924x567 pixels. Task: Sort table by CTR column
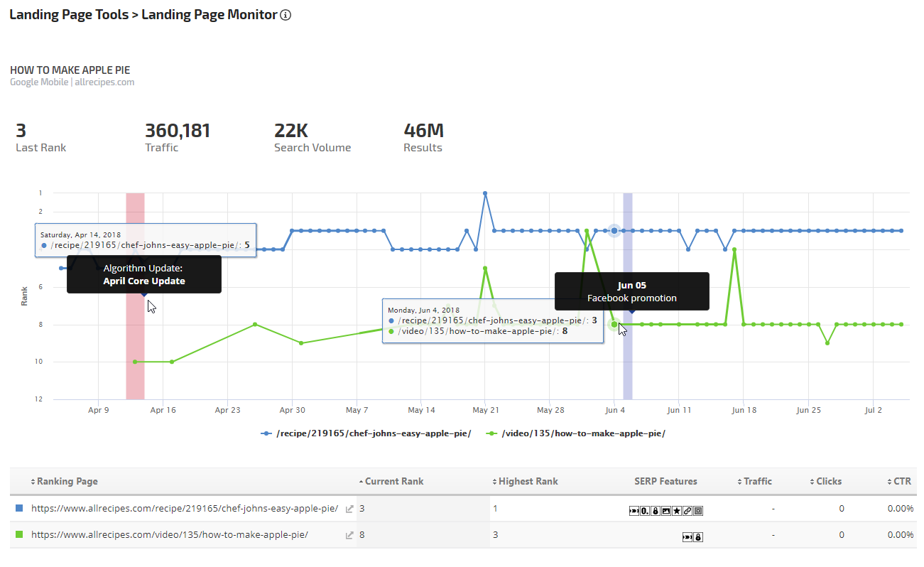tap(903, 481)
